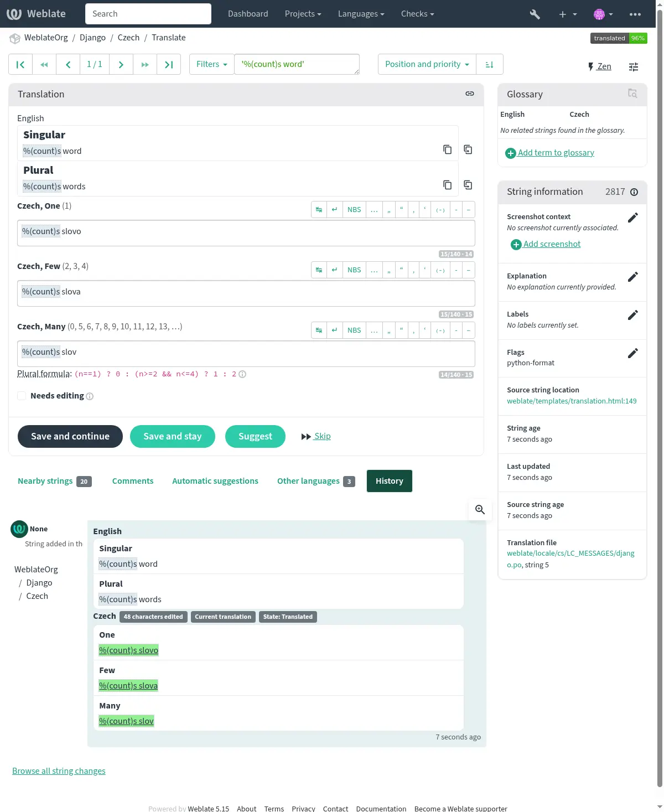Show plural formula info icon
The width and height of the screenshot is (664, 812).
(242, 374)
